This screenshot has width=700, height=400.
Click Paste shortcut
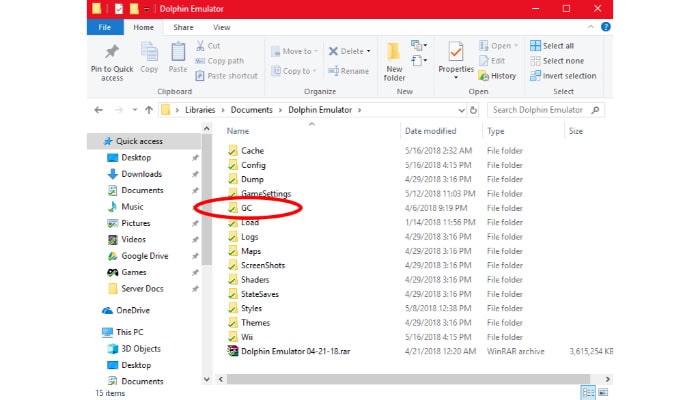click(x=227, y=76)
